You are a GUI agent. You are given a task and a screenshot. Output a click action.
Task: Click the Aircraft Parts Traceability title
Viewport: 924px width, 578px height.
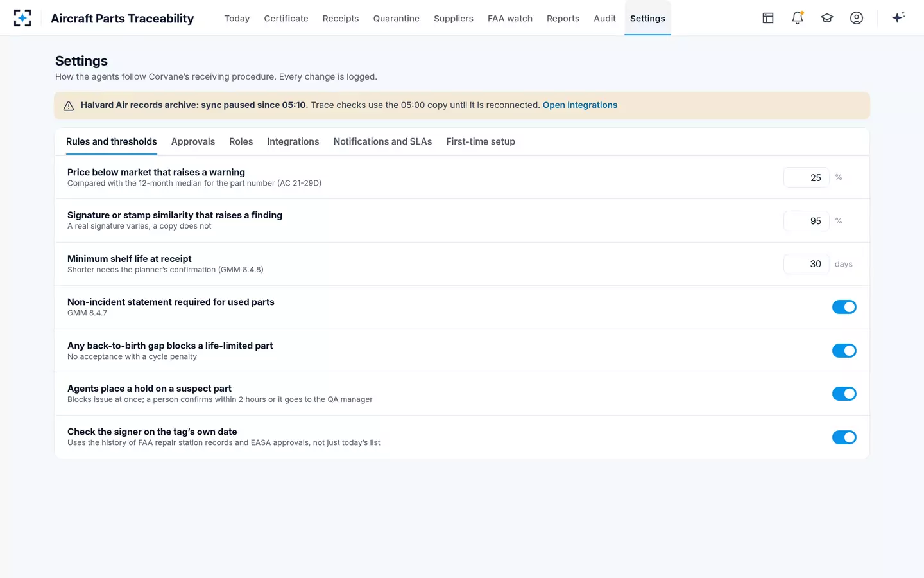(x=123, y=19)
